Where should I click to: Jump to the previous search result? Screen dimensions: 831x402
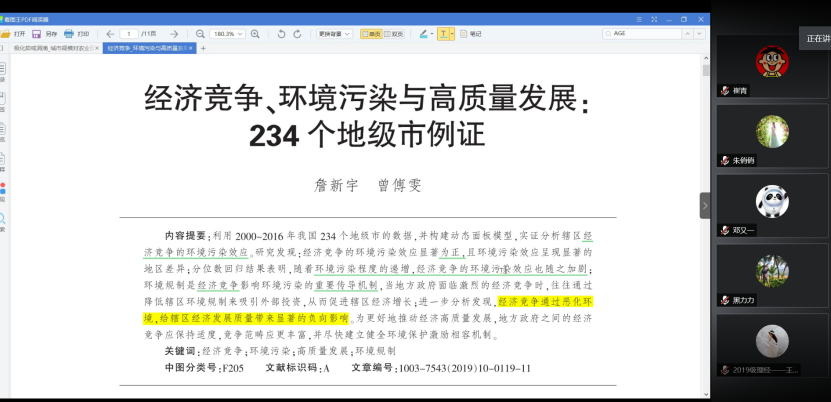point(687,33)
